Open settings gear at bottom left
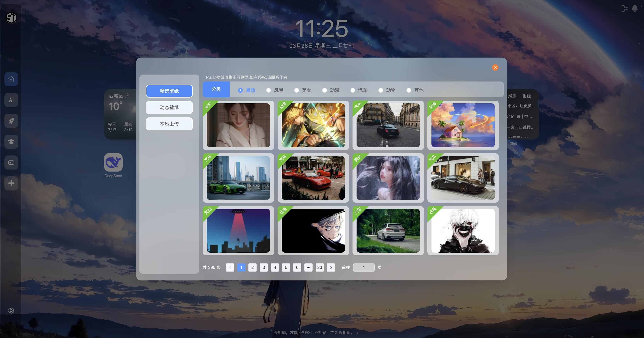644x338 pixels. (11, 311)
